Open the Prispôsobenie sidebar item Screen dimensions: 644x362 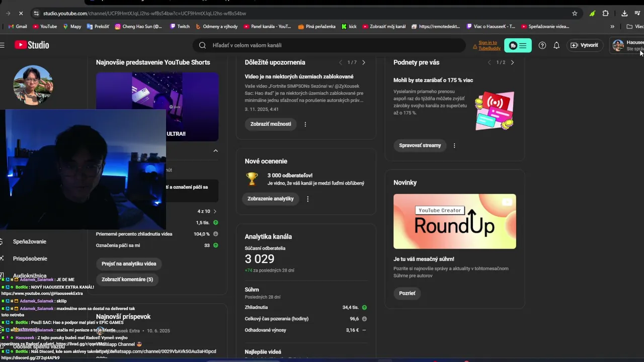pyautogui.click(x=30, y=259)
